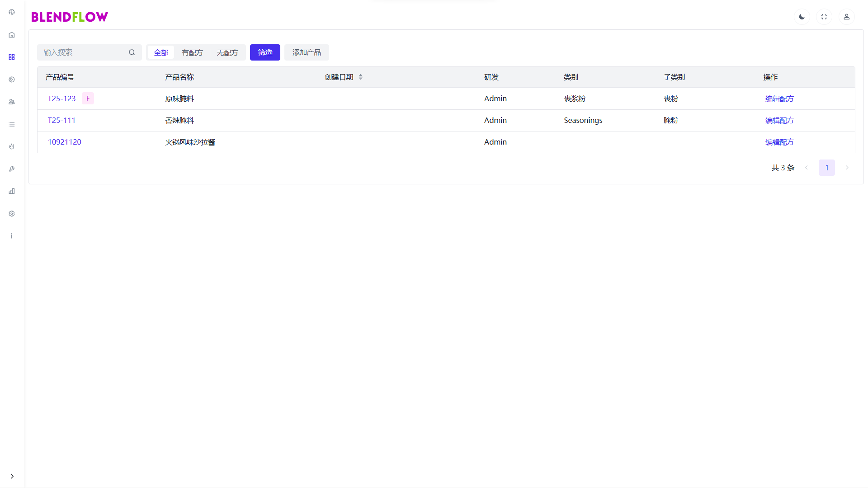Viewport: 868px width, 488px height.
Task: Open the user profile menu icon
Action: pos(846,17)
